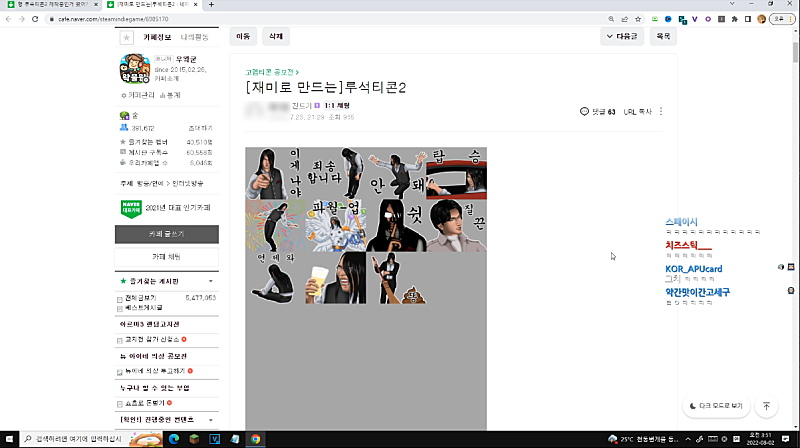This screenshot has width=800, height=448.
Task: Open the cafe profile thumbnail image
Action: [x=135, y=68]
